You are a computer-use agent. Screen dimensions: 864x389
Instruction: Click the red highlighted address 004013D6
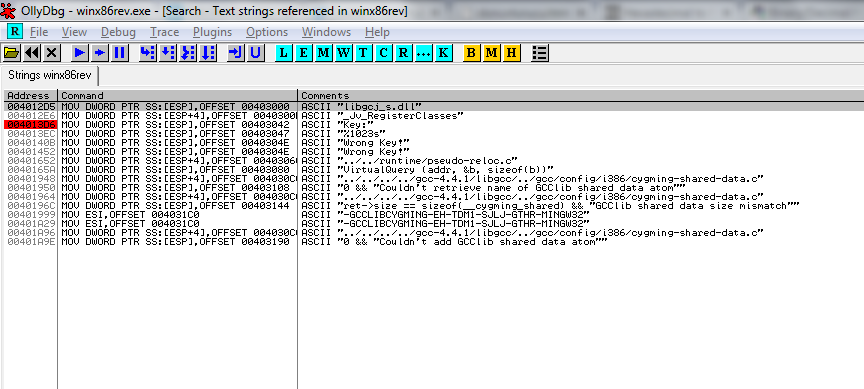tap(30, 125)
